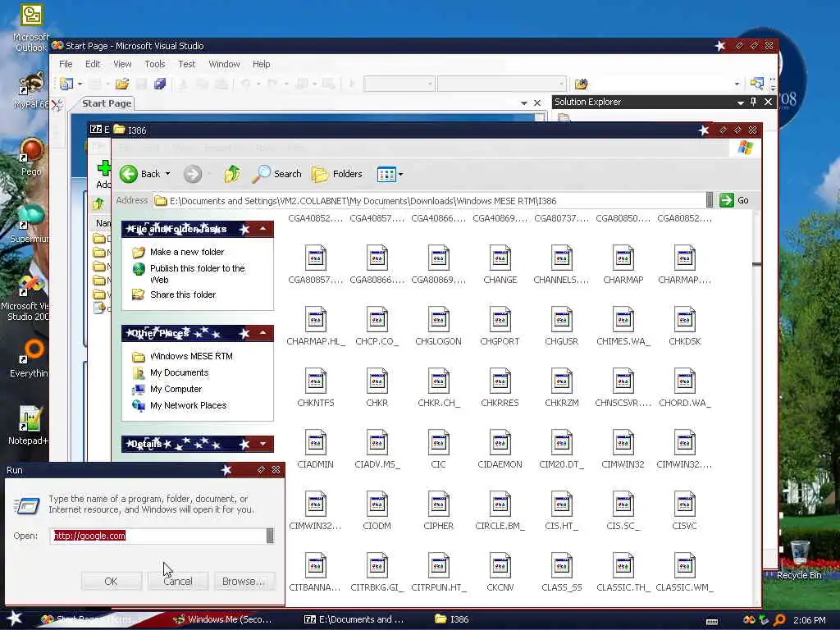Click Cancel in the Run dialog
The height and width of the screenshot is (630, 840).
(178, 582)
